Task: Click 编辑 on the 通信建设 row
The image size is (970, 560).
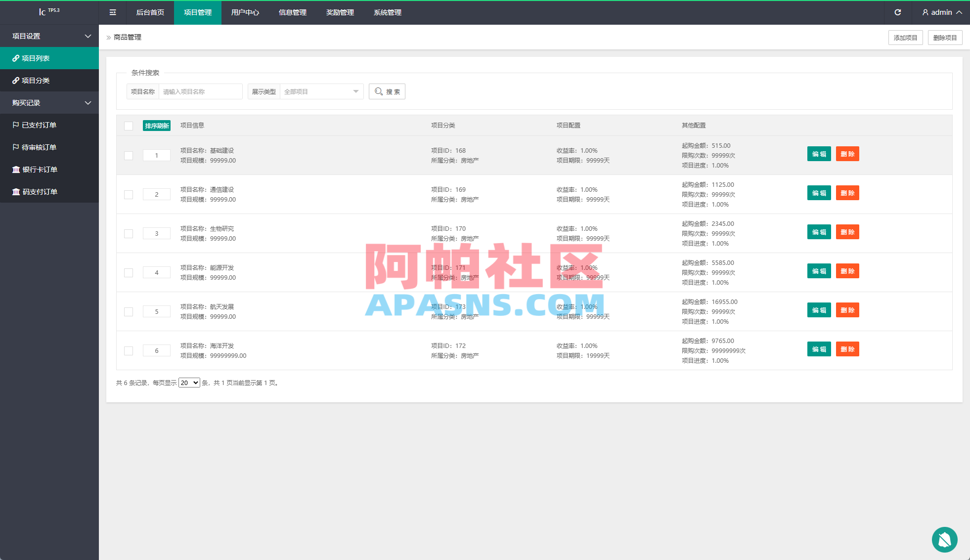Action: coord(819,193)
